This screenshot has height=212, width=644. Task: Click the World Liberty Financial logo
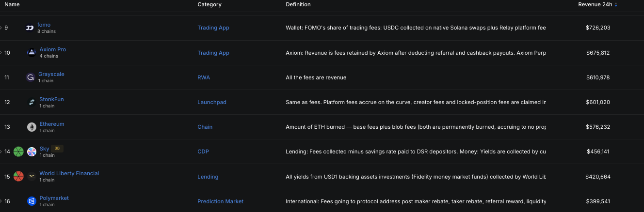[32, 177]
